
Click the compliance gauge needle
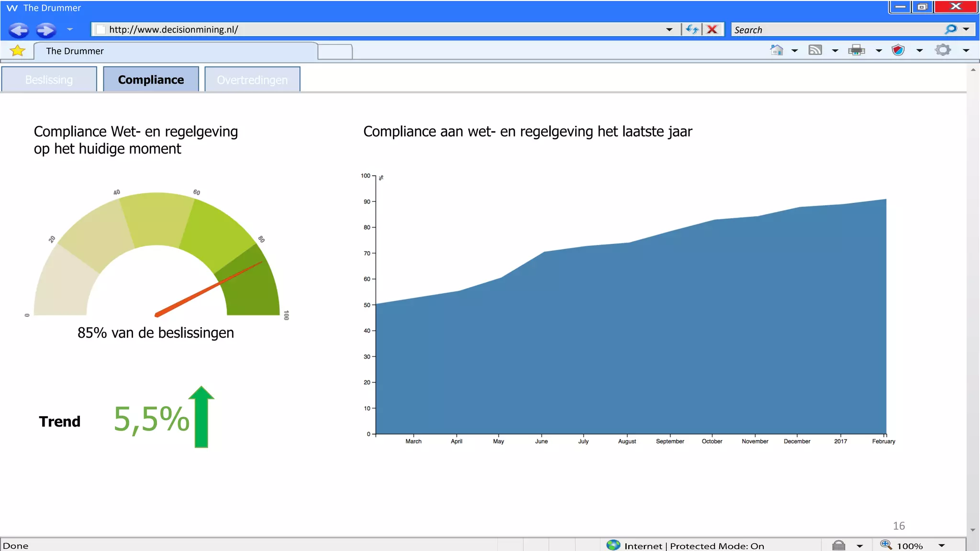pos(209,289)
